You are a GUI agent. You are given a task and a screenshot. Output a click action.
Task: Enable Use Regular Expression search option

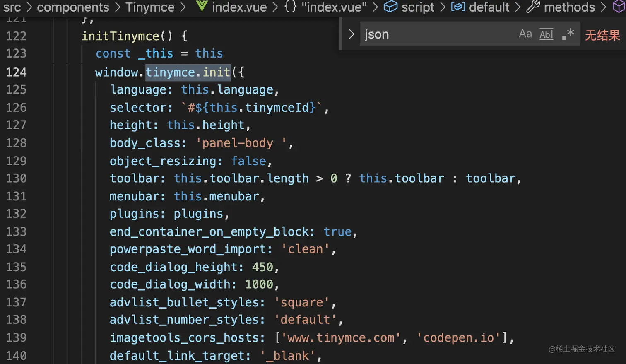pos(568,34)
